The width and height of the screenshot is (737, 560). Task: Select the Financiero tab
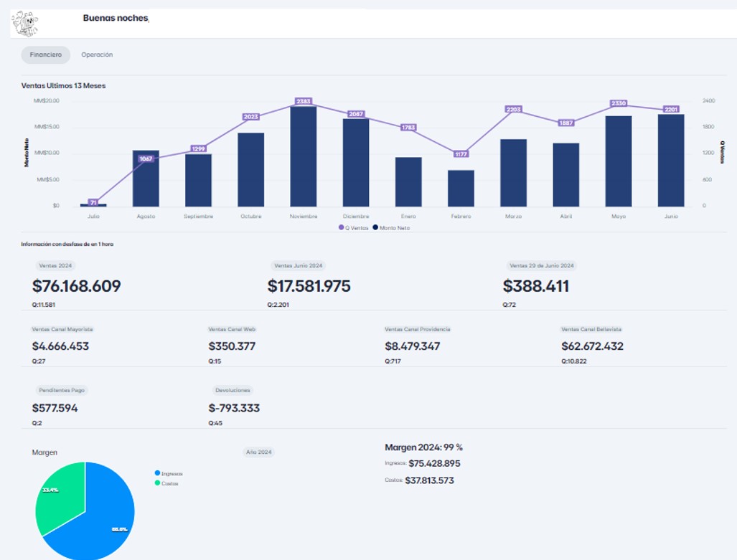(x=46, y=55)
